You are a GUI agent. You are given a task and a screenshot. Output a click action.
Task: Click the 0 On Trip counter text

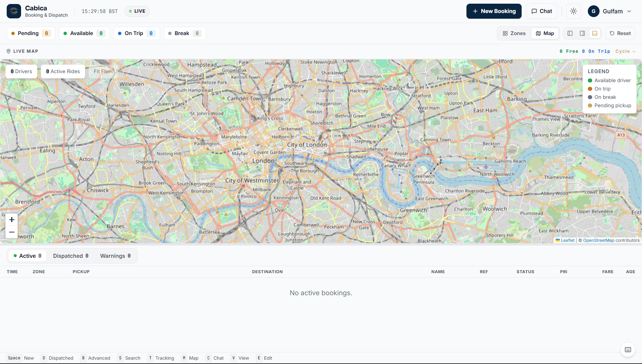(x=596, y=51)
